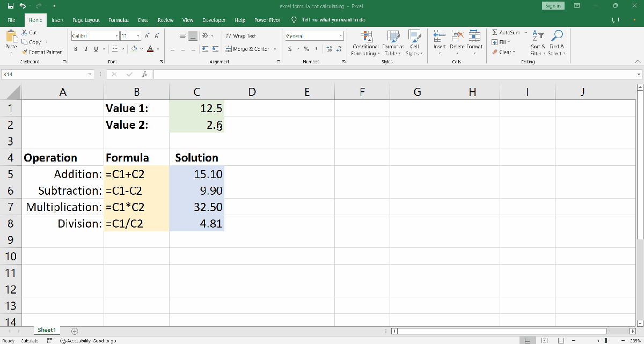Toggle Italic formatting
Screen dimensions: 644x344
[x=86, y=49]
